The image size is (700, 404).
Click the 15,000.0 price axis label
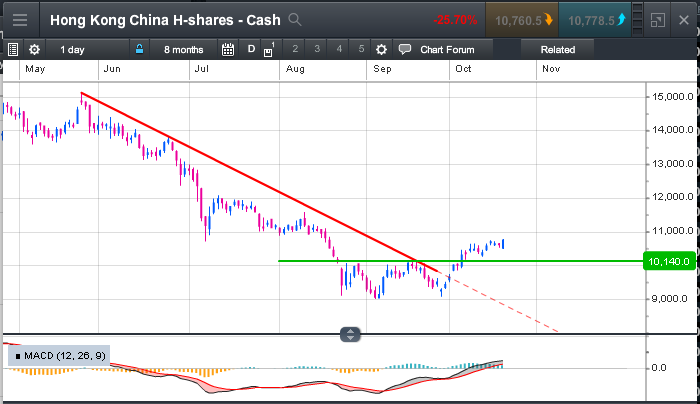pyautogui.click(x=673, y=96)
